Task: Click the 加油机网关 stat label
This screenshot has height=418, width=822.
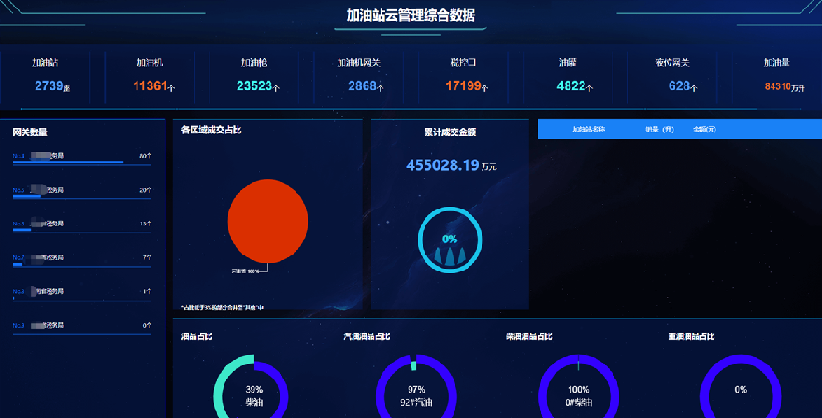Action: (359, 62)
